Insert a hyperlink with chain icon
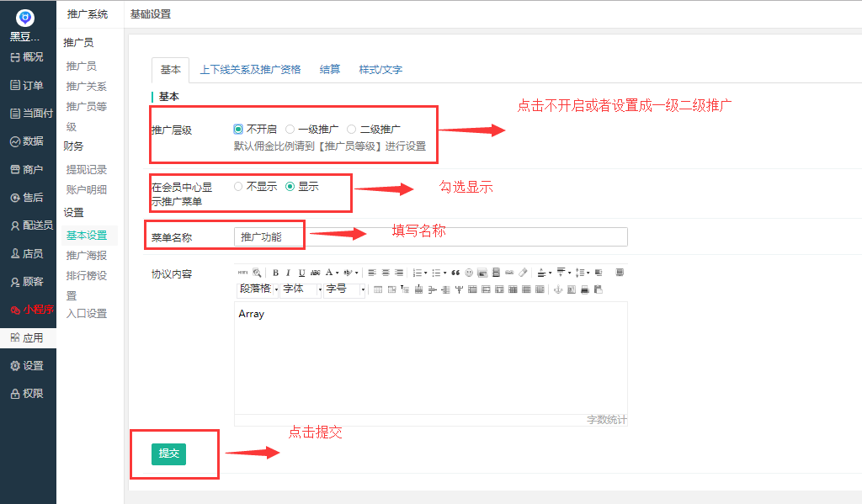The height and width of the screenshot is (504, 862). point(509,273)
